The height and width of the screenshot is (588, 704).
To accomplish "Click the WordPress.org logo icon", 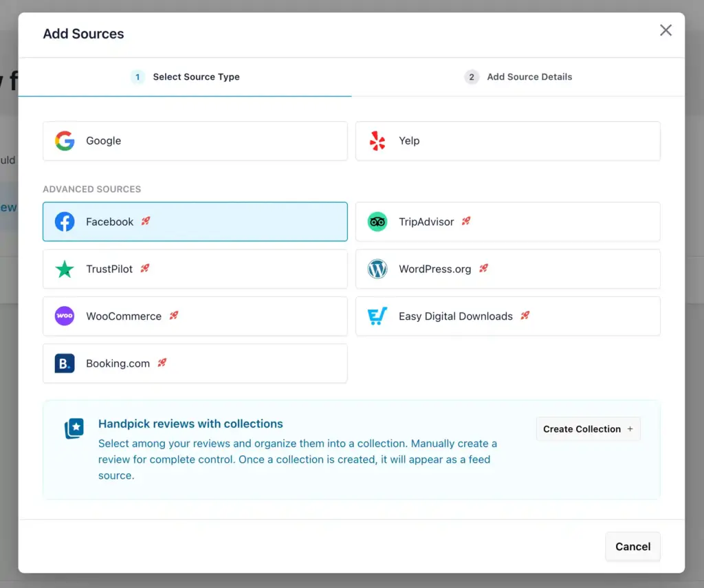I will 377,269.
